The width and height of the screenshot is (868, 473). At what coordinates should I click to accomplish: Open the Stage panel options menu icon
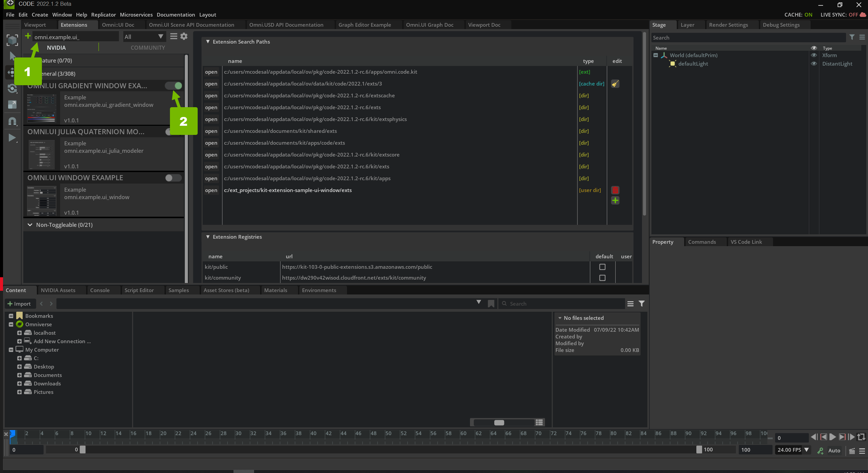point(862,38)
